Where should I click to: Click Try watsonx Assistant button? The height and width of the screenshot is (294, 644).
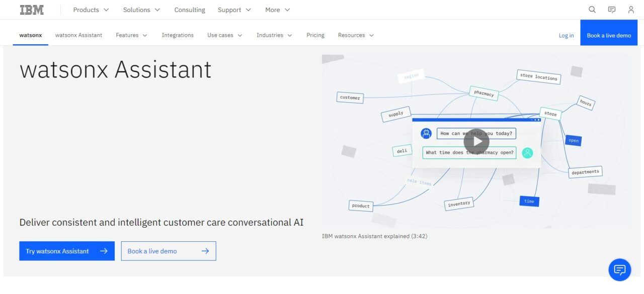67,251
